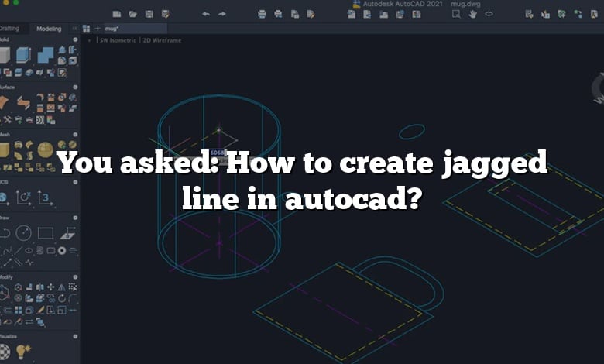Select the Helix draw tool
Image resolution: width=604 pixels, height=364 pixels.
click(x=39, y=251)
